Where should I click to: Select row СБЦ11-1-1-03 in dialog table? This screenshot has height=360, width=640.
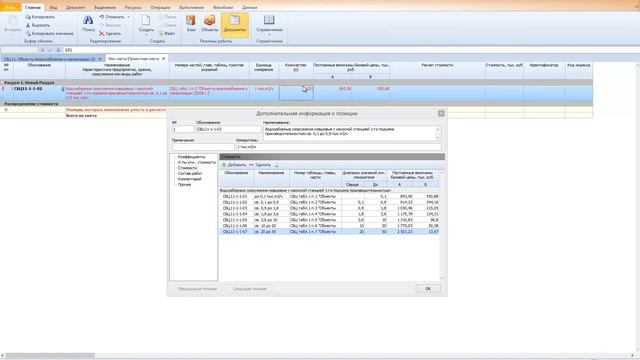coord(329,208)
